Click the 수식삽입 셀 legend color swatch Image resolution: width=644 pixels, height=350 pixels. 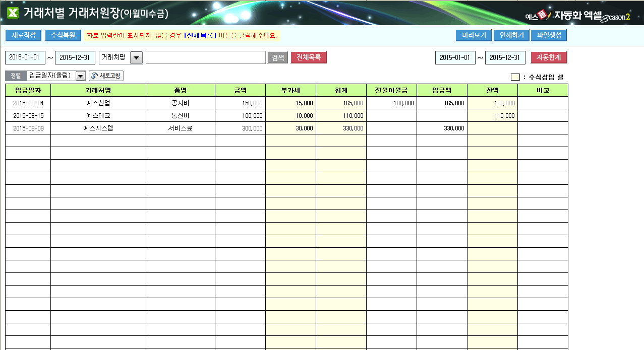(515, 77)
